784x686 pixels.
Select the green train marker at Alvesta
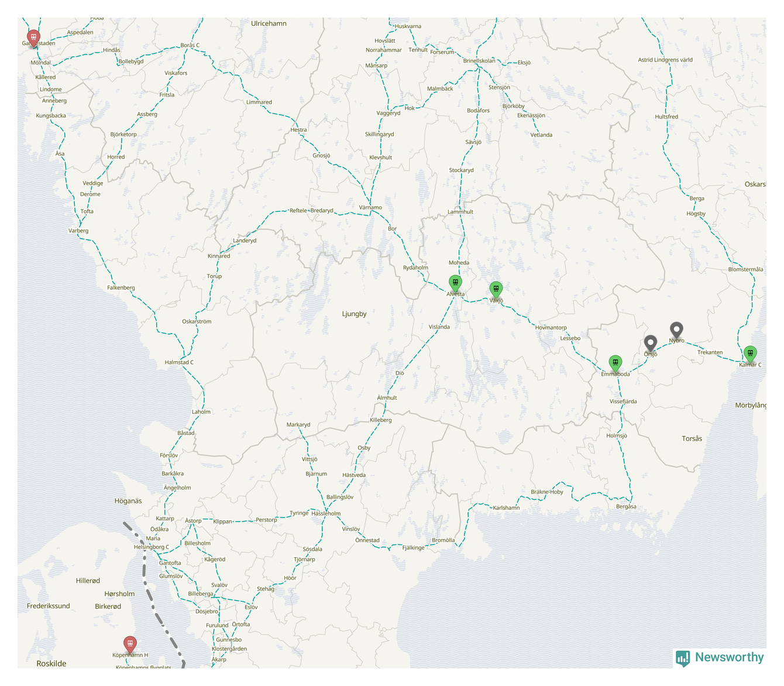pyautogui.click(x=455, y=284)
